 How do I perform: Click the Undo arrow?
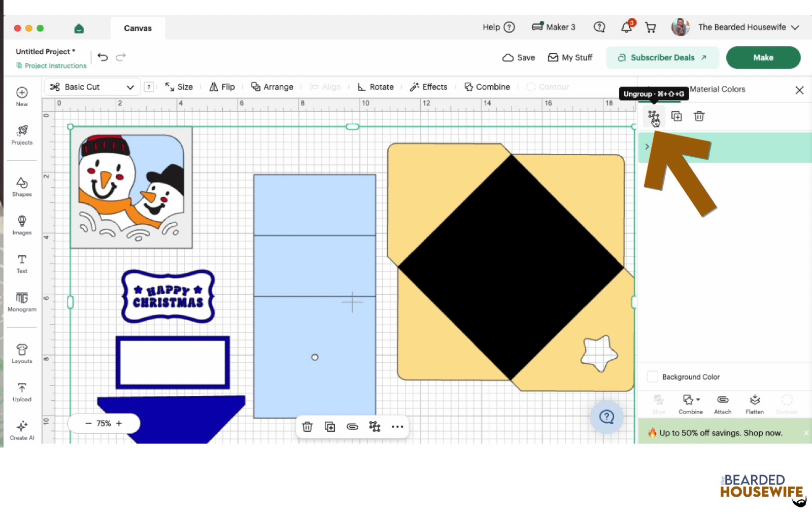pos(103,57)
